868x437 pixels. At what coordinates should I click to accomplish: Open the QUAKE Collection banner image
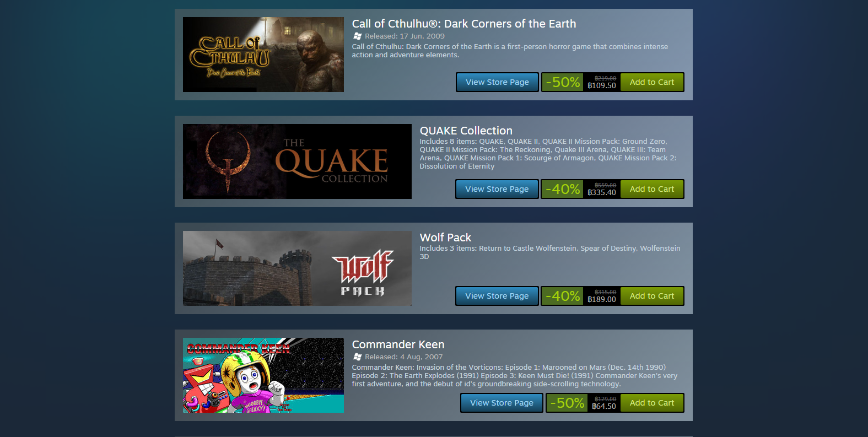pos(297,161)
